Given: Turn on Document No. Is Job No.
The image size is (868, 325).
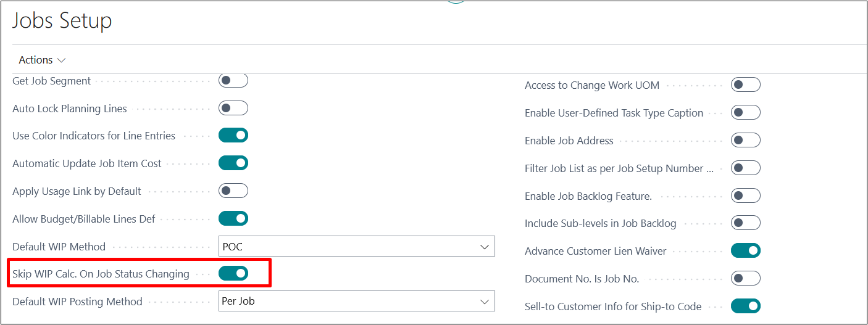Looking at the screenshot, I should (745, 279).
